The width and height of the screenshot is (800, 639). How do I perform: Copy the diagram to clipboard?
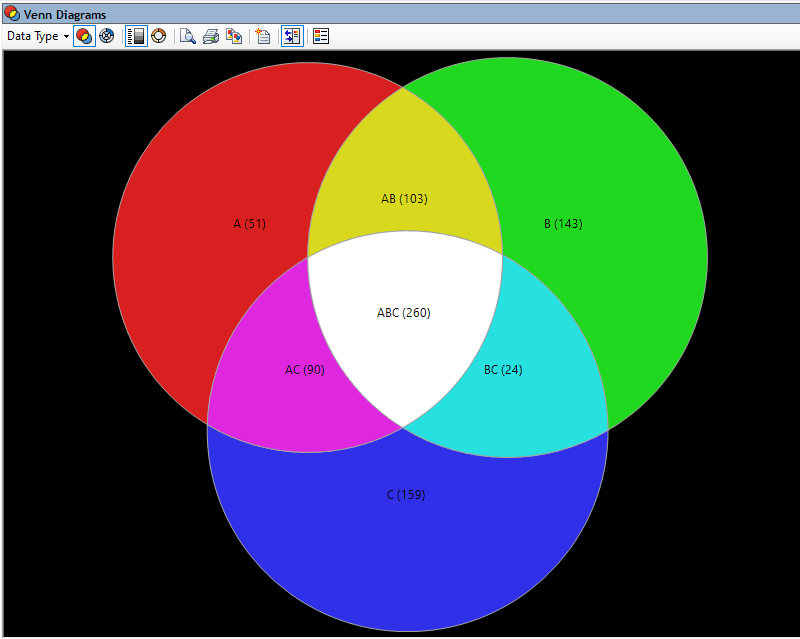234,36
